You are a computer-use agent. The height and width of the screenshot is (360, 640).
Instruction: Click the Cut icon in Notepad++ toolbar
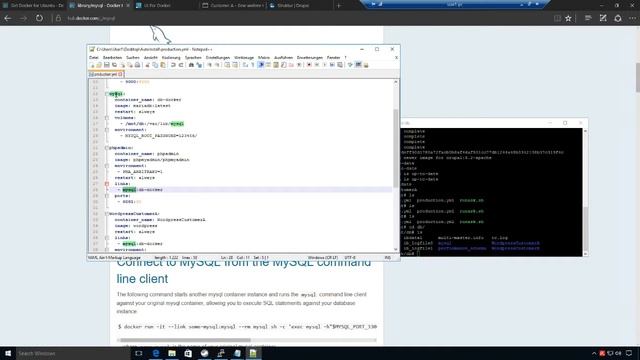pyautogui.click(x=147, y=65)
